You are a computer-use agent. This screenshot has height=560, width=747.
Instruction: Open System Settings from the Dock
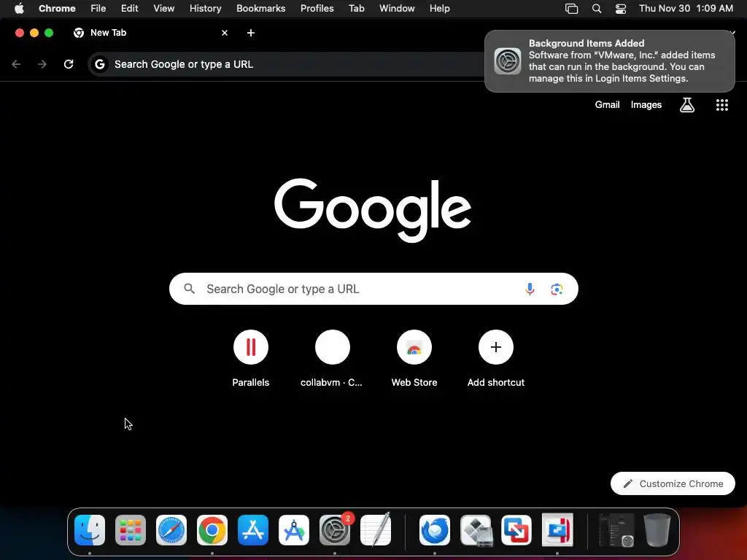tap(335, 530)
